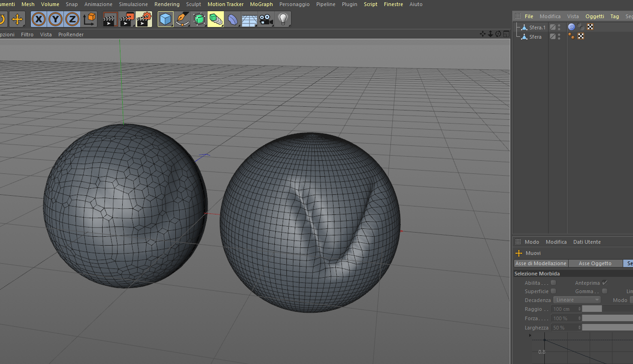
Task: Adjust the Raggio slider bar
Action: click(607, 309)
